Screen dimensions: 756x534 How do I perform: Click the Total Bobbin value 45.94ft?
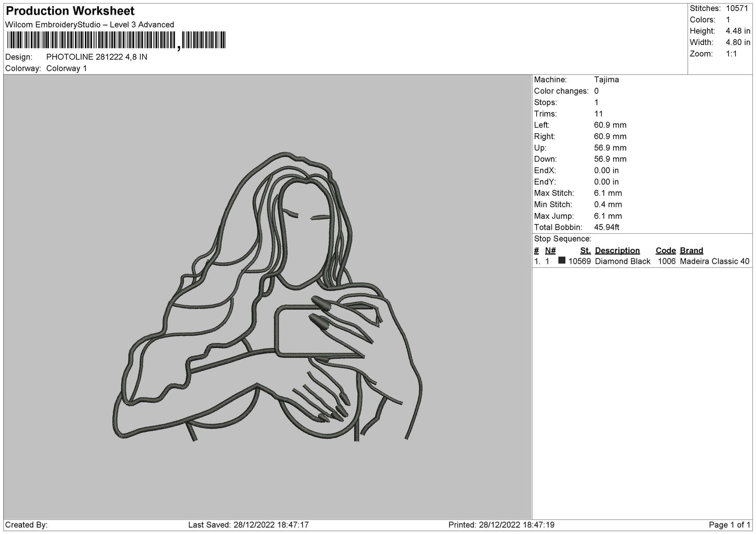tap(607, 228)
